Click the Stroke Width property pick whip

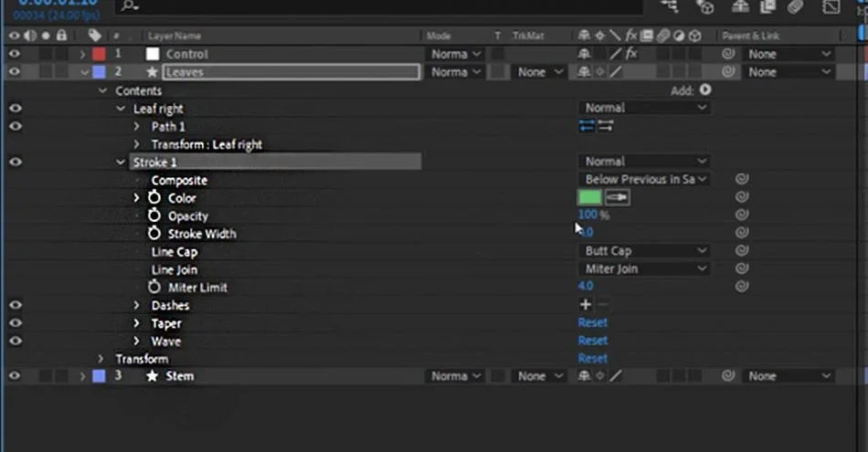742,232
